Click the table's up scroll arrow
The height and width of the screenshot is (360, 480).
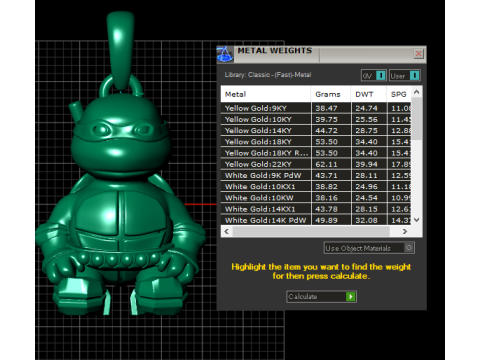[x=417, y=92]
